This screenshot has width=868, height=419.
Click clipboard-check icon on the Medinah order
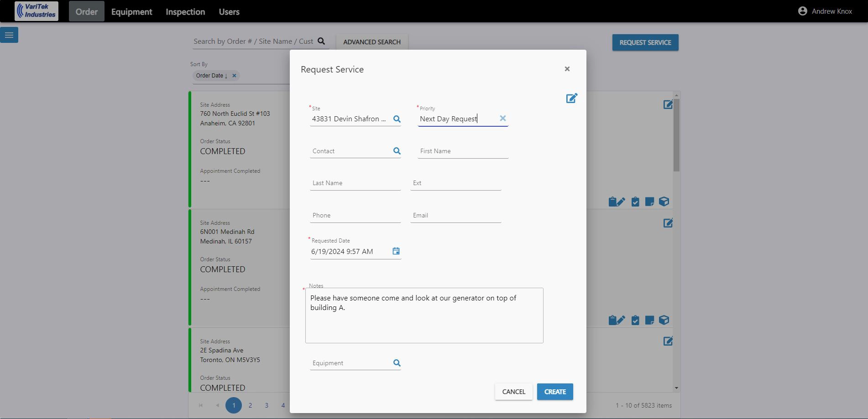pyautogui.click(x=635, y=320)
